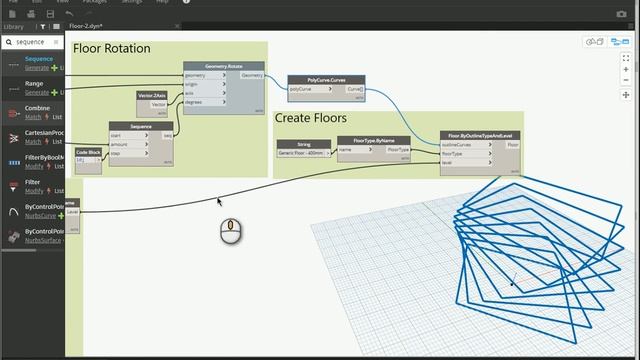
Task: Select the PolyCurve.Curves node header
Action: coord(326,80)
